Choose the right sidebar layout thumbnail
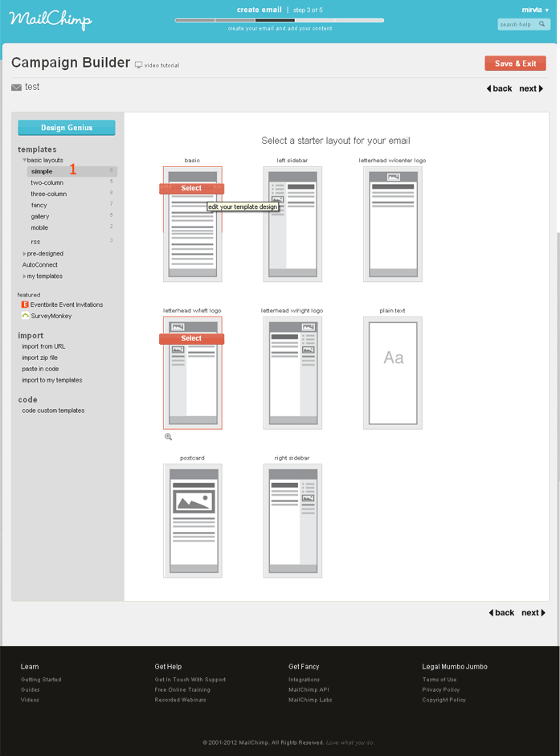560x756 pixels. click(292, 521)
